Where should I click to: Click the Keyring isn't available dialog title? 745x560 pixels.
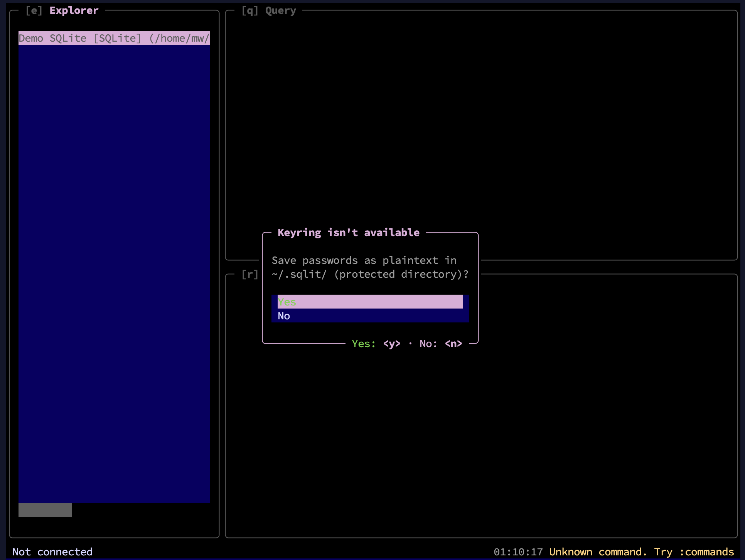tap(348, 233)
